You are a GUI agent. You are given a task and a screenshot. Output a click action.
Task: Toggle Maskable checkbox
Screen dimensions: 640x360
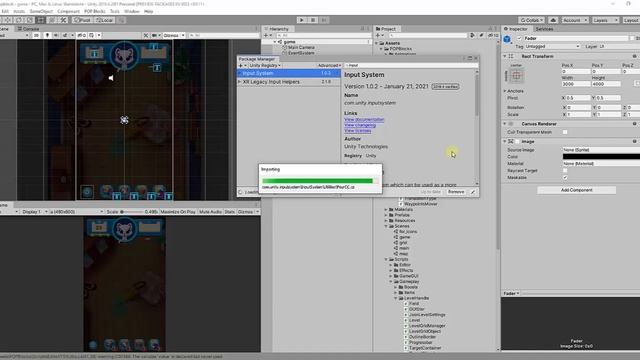(x=565, y=178)
